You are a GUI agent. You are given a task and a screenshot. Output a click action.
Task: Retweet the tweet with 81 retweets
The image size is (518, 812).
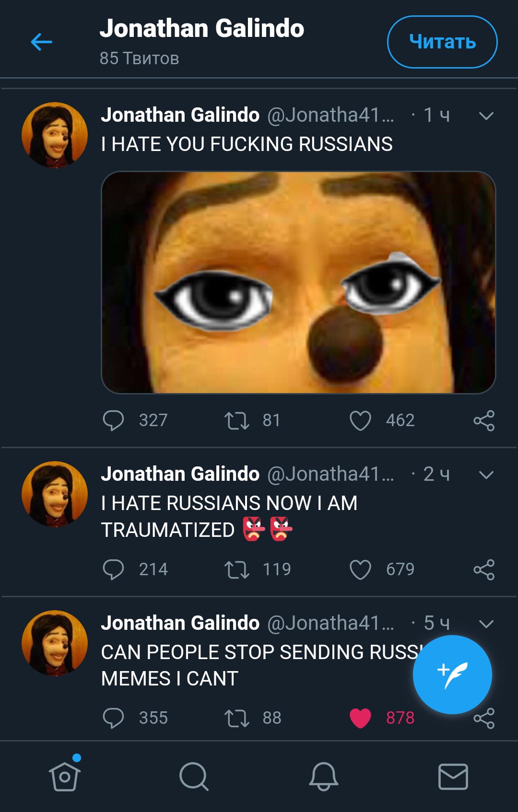[x=237, y=420]
